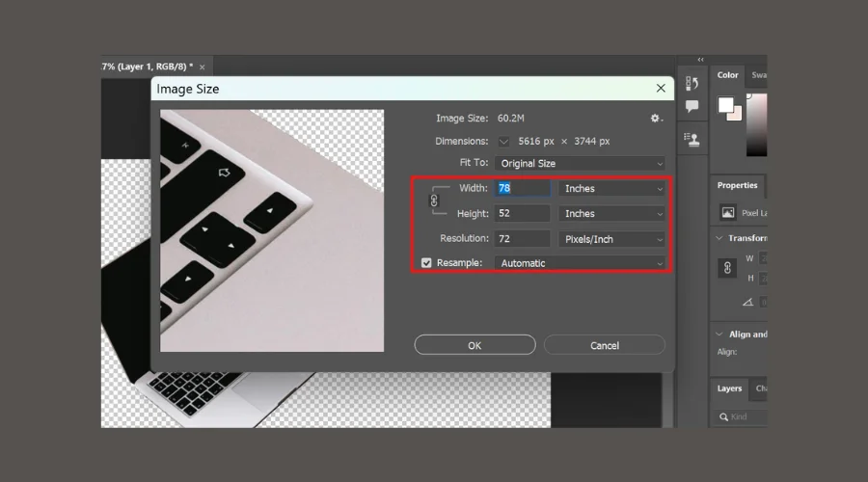Click the Width input field
The height and width of the screenshot is (482, 868).
[x=523, y=188]
